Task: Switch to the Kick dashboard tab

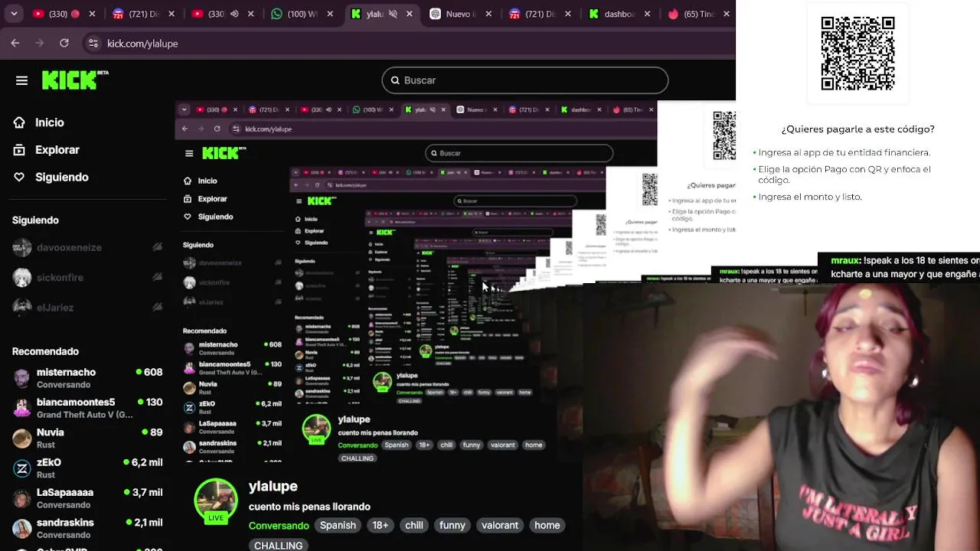Action: (619, 14)
